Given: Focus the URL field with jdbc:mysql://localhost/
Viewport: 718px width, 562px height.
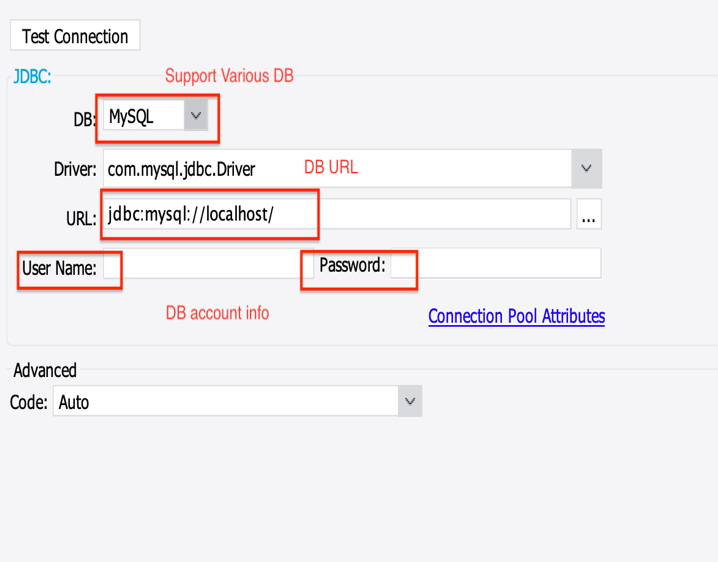Looking at the screenshot, I should point(337,214).
